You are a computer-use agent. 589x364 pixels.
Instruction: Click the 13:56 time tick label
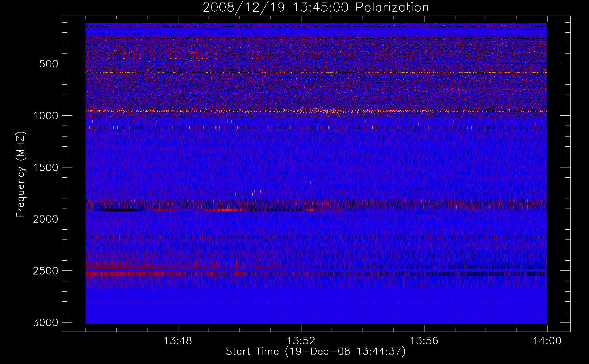click(424, 341)
